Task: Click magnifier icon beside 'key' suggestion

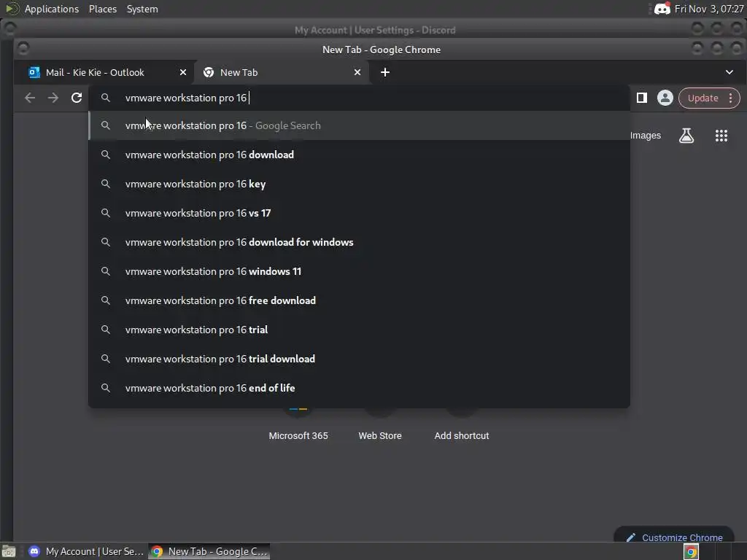Action: click(x=106, y=184)
